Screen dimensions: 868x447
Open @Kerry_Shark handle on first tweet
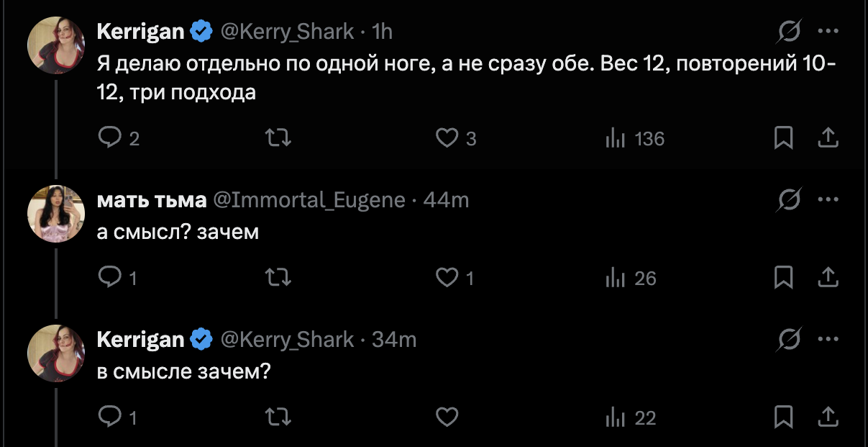(286, 32)
